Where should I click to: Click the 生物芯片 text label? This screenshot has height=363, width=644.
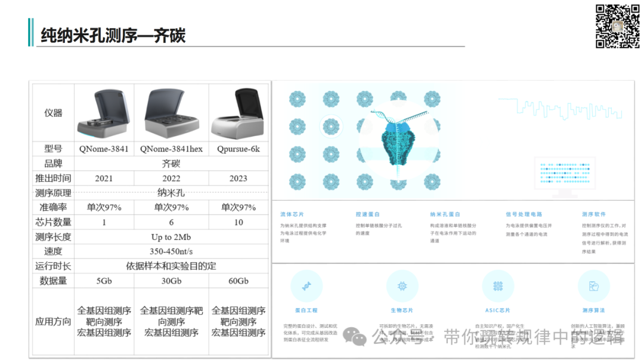coord(402,310)
